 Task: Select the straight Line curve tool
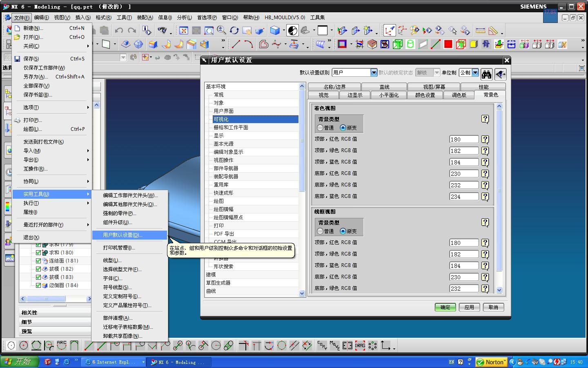tap(236, 44)
